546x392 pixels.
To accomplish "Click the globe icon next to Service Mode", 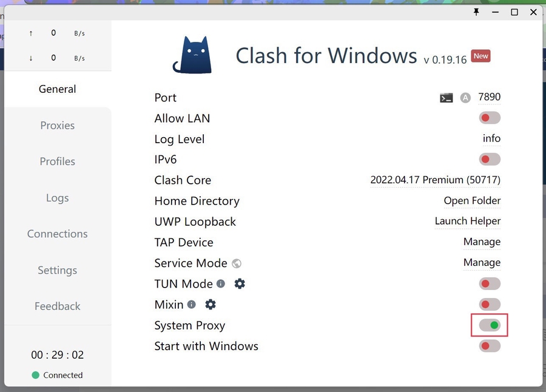I will tap(237, 263).
